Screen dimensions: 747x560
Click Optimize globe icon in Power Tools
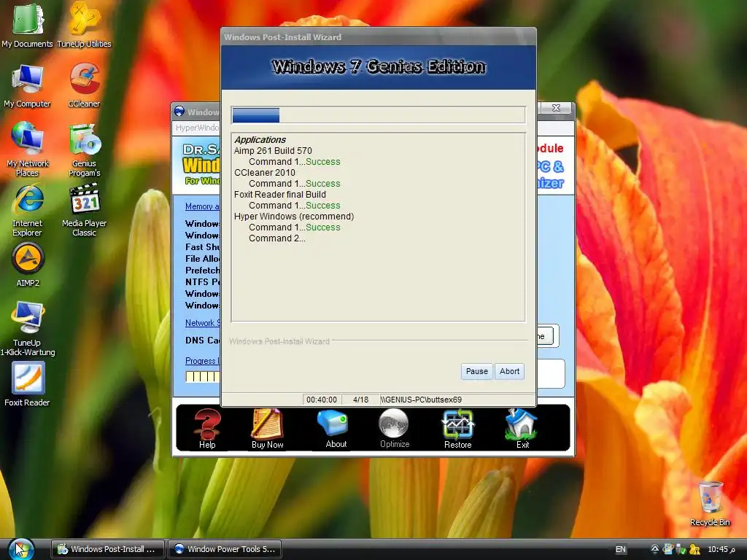coord(395,429)
